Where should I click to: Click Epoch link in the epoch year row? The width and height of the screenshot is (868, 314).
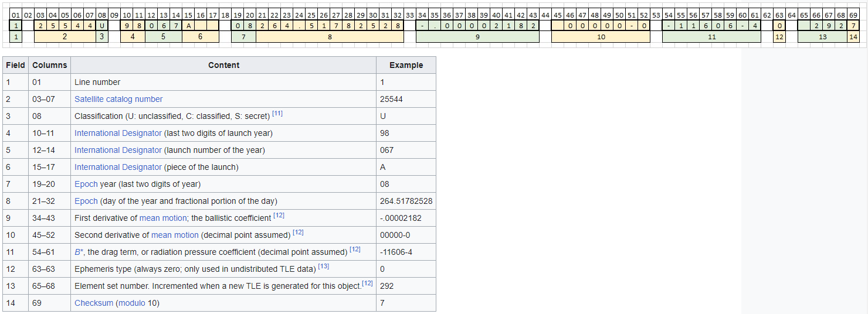(x=86, y=184)
